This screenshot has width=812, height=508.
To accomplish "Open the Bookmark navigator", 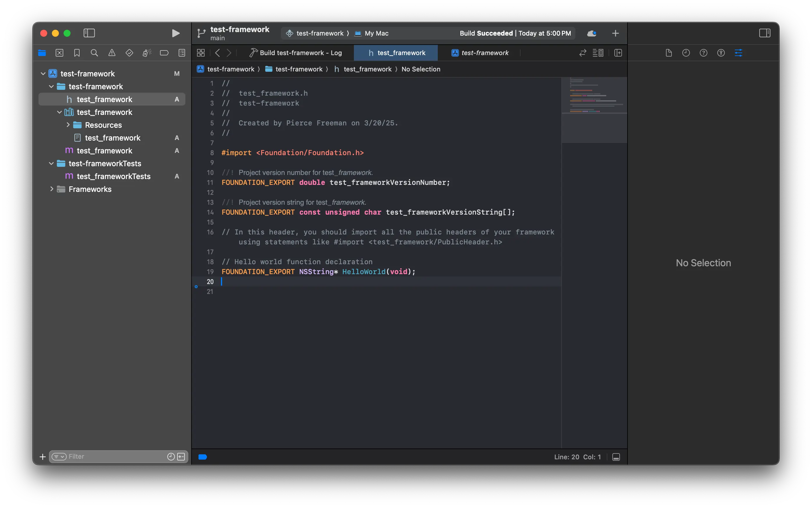I will click(x=77, y=53).
